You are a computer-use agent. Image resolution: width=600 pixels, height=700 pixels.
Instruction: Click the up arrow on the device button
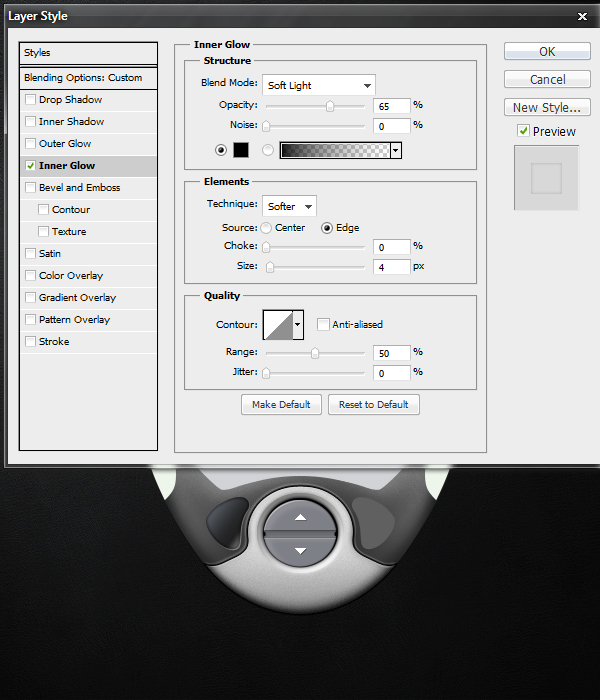300,517
